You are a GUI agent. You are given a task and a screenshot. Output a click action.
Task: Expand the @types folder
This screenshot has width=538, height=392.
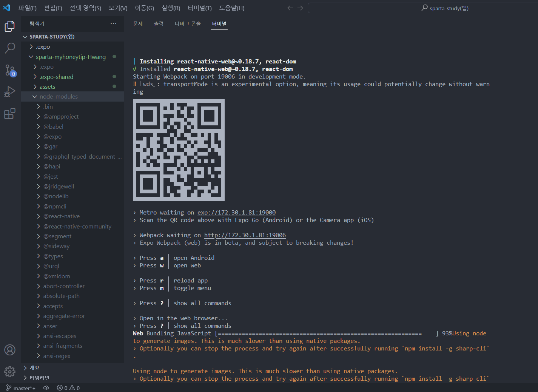pyautogui.click(x=72, y=256)
